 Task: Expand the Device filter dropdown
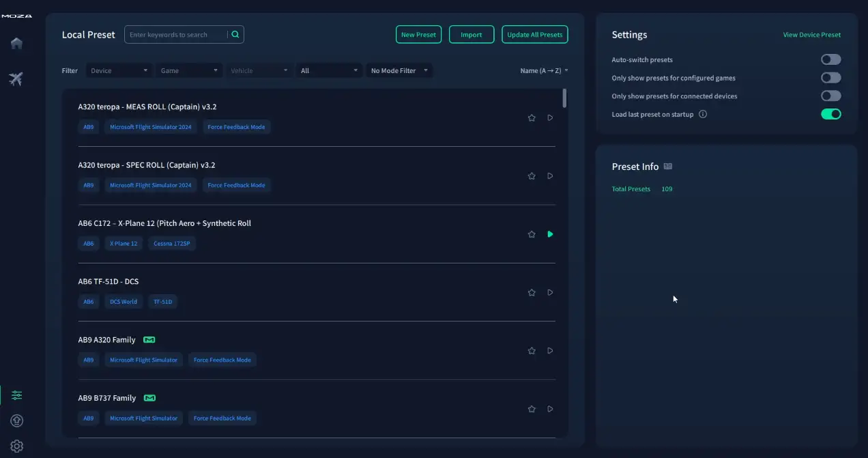(119, 70)
